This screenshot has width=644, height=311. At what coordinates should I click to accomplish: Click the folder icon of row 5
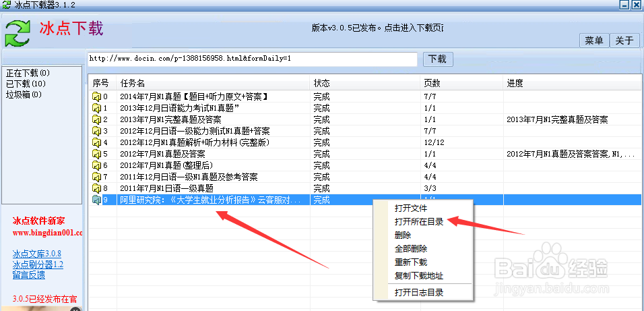96,154
